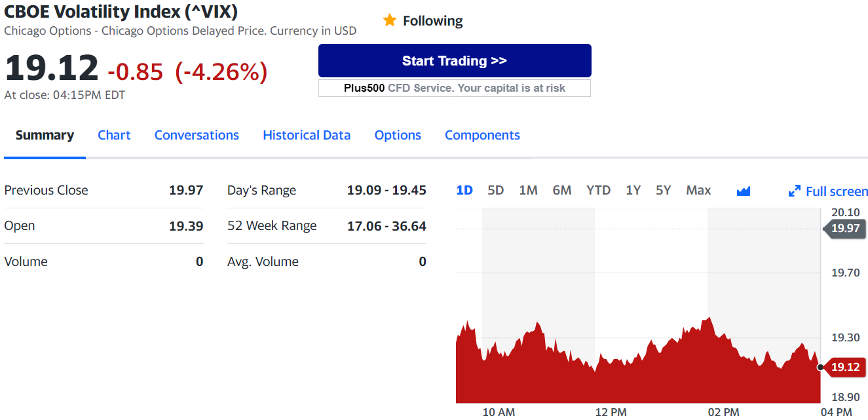Screen dimensions: 868x420
Task: Switch to the Chart tab
Action: tap(114, 135)
